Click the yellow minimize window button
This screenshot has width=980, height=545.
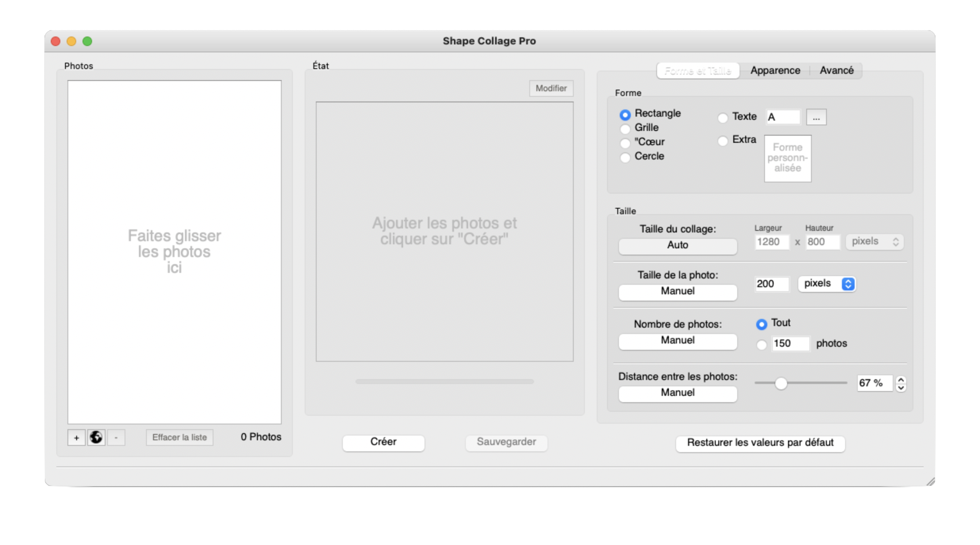point(71,41)
